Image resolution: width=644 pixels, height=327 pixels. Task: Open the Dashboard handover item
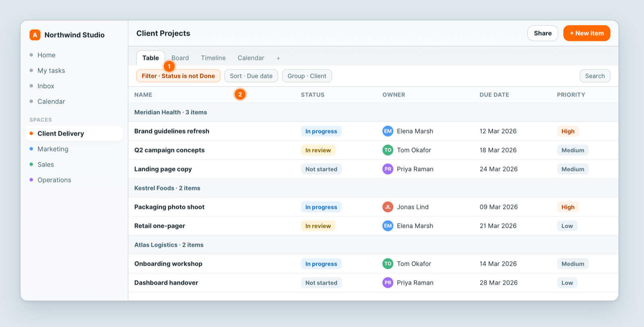tap(166, 283)
